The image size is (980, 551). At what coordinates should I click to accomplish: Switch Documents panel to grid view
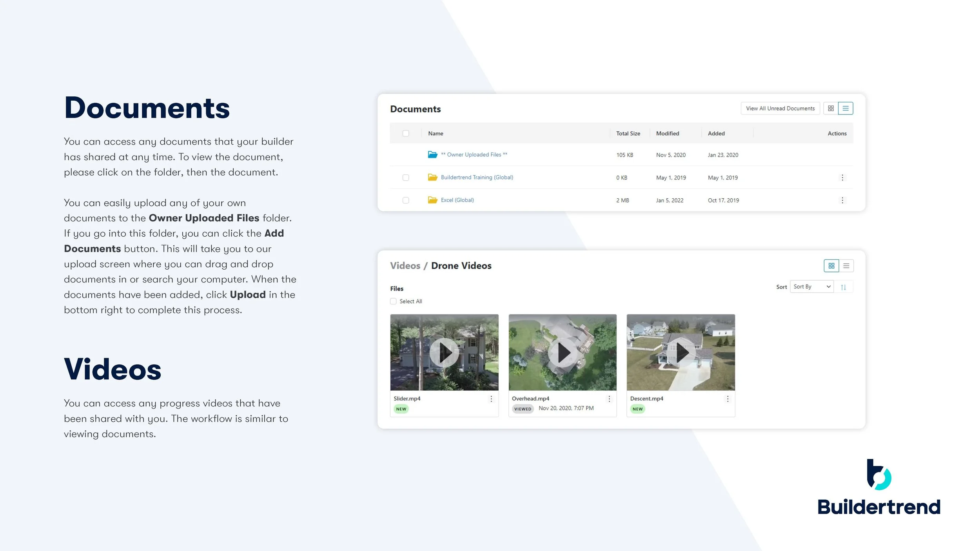[830, 109]
